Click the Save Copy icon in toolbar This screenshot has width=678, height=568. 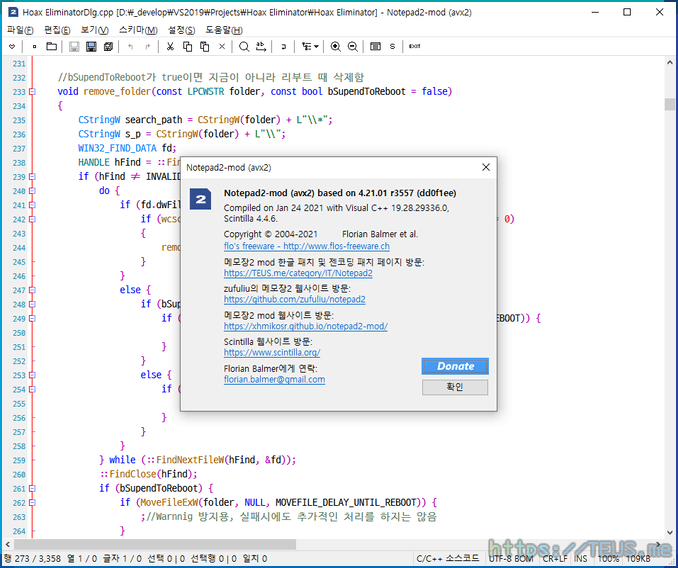108,46
